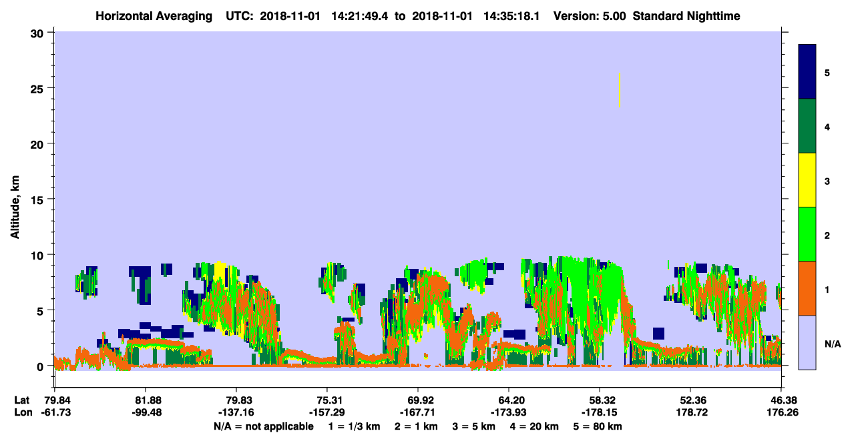Click longitude value -173.93
The image size is (868, 445).
pos(509,412)
